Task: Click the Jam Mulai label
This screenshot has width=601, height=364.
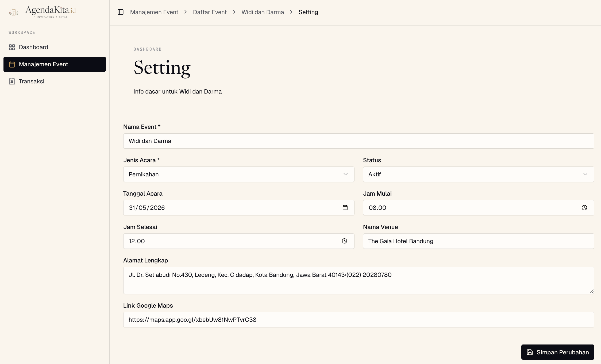Action: (377, 193)
